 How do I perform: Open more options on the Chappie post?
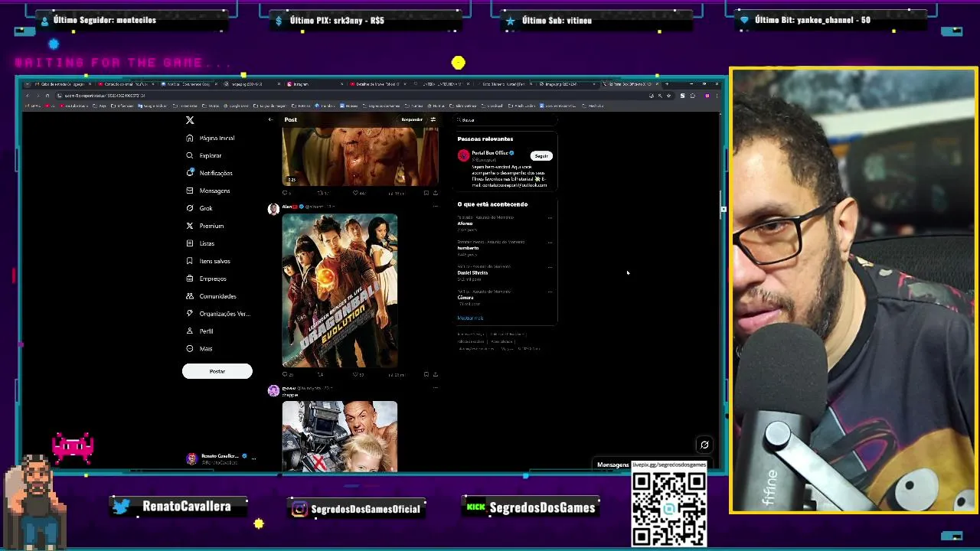[x=435, y=388]
